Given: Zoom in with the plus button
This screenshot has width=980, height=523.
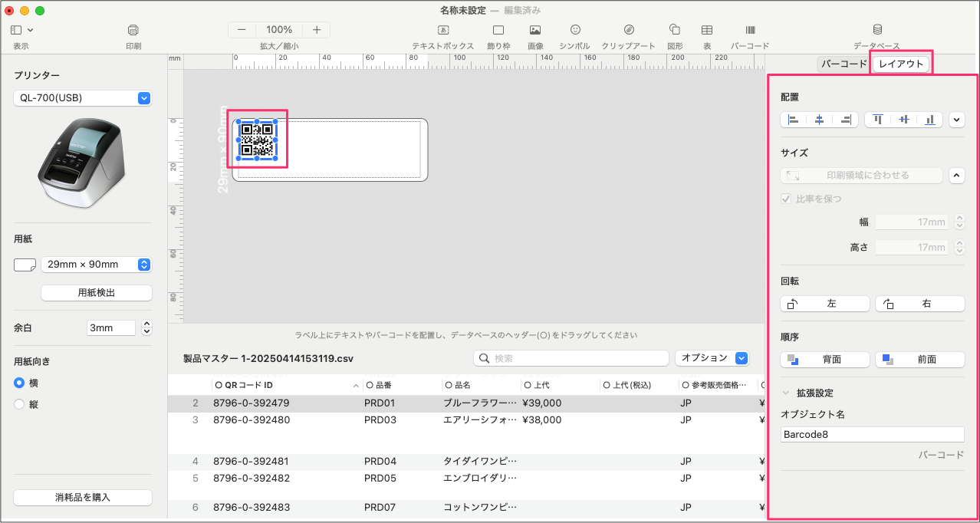Looking at the screenshot, I should pyautogui.click(x=316, y=30).
